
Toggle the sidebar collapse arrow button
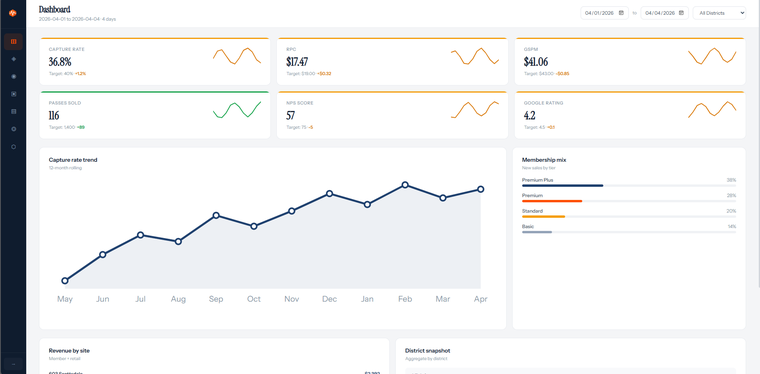pyautogui.click(x=13, y=364)
